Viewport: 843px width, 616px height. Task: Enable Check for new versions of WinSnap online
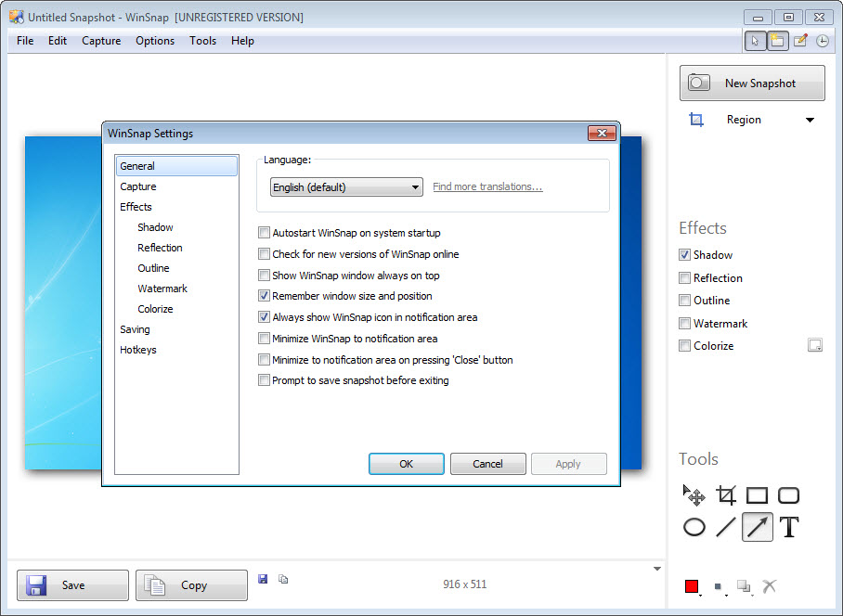click(264, 254)
